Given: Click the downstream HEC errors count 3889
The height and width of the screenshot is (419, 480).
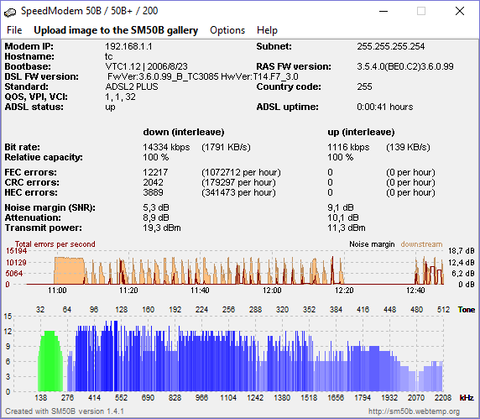Looking at the screenshot, I should (153, 192).
